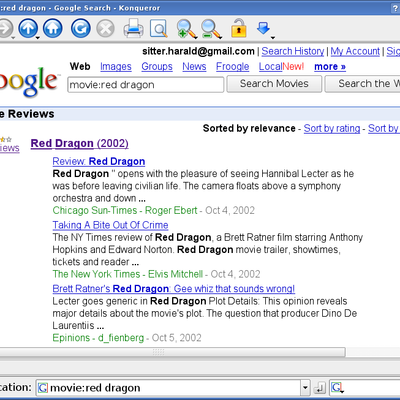The width and height of the screenshot is (400, 400).
Task: Click 'Chicago Sun-Times - Roger Ebert' source text
Action: coord(125,210)
